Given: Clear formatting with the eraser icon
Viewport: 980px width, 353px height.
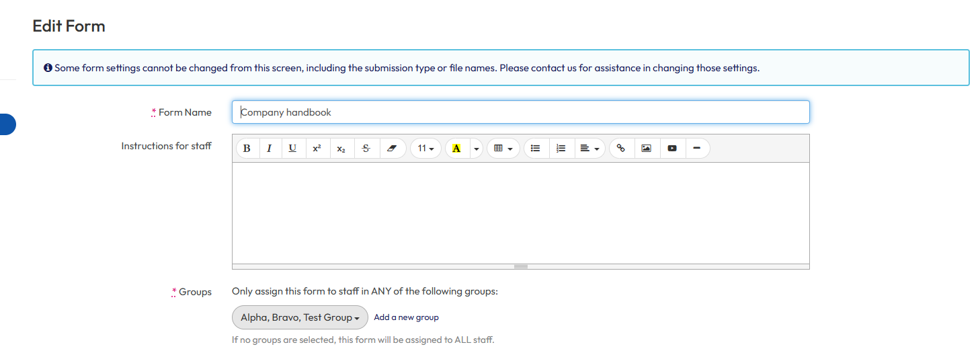Looking at the screenshot, I should click(393, 149).
